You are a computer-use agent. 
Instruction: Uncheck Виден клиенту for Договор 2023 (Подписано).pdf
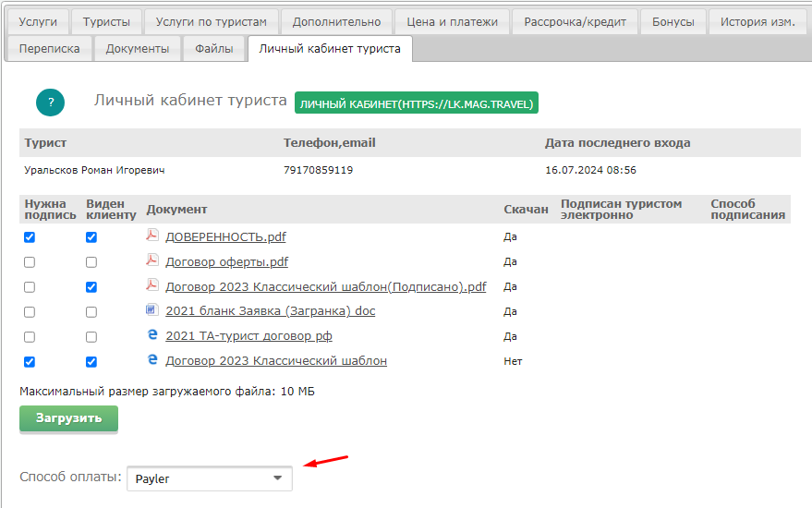click(91, 287)
